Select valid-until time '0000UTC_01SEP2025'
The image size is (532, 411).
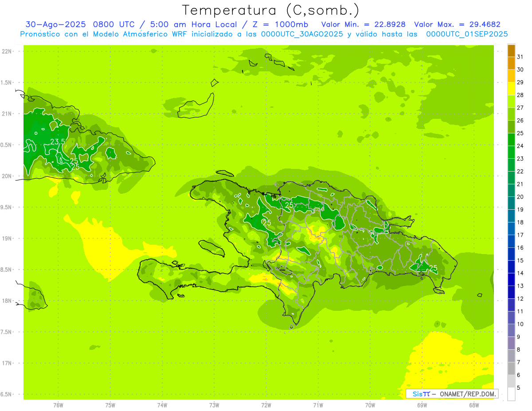[x=467, y=34]
